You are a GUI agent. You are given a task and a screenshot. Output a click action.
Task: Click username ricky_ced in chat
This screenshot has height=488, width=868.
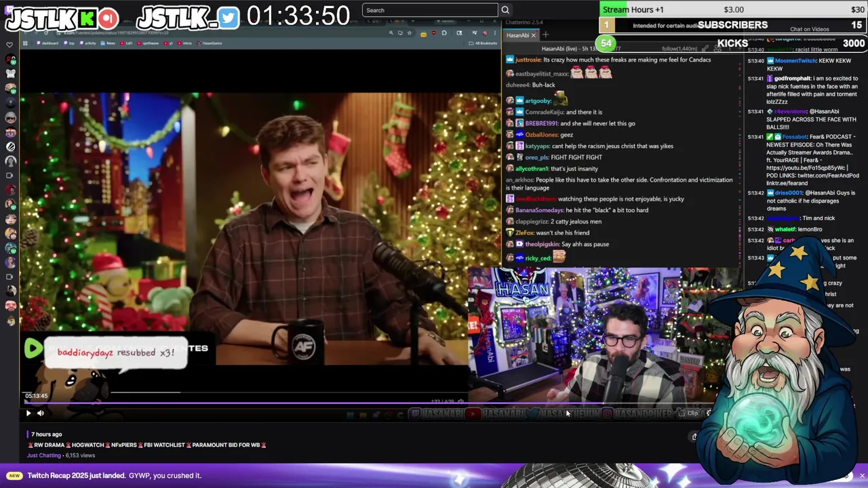pyautogui.click(x=538, y=258)
